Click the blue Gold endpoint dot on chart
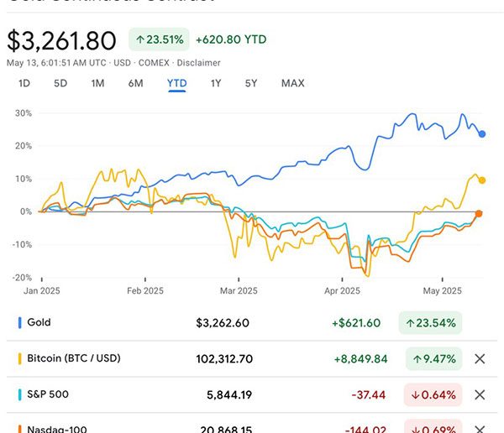 (482, 134)
